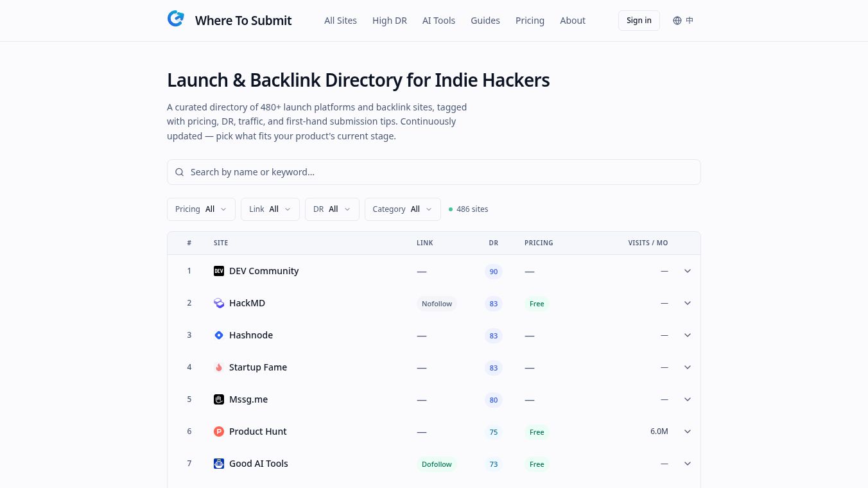Click the HackMD site icon
This screenshot has height=488, width=868.
(219, 303)
